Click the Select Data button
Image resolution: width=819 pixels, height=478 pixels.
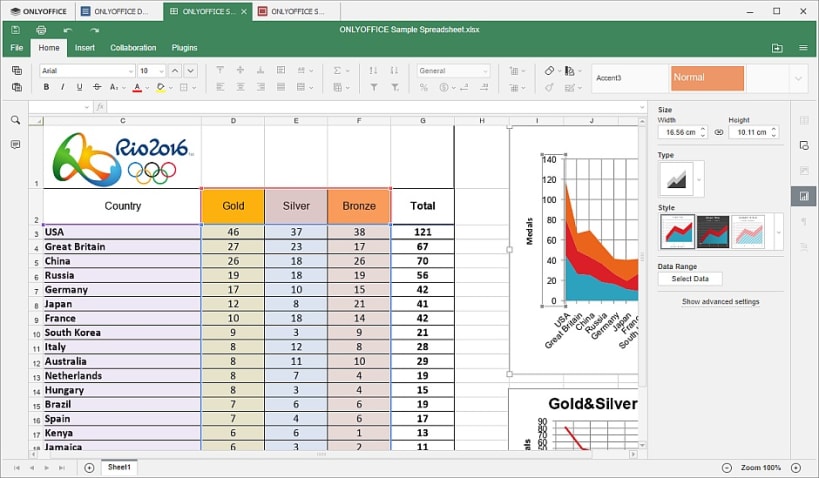pyautogui.click(x=690, y=279)
